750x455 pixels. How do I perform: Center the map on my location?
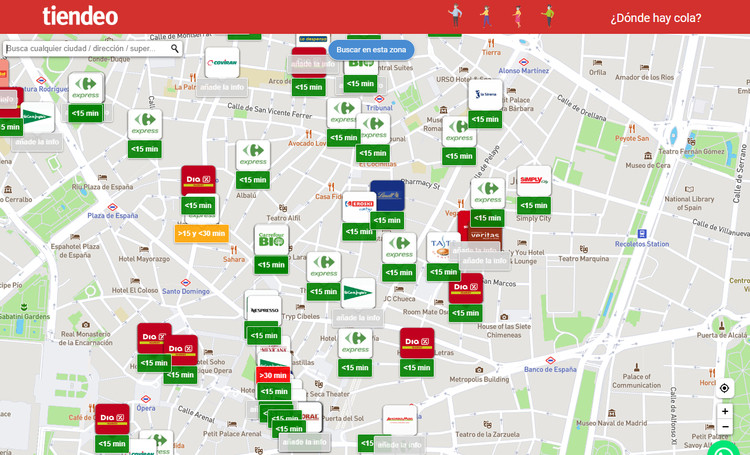tap(724, 388)
